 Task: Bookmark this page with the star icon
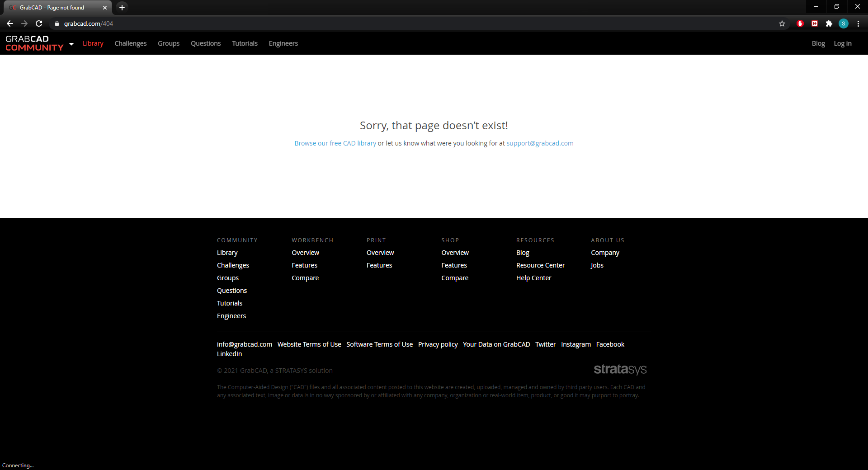tap(782, 23)
